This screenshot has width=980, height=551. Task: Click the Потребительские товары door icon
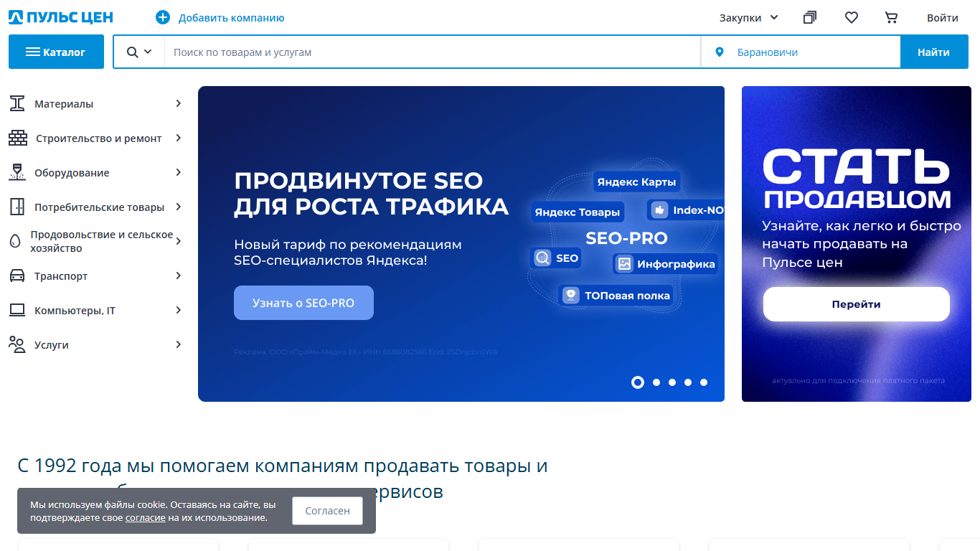pos(17,207)
